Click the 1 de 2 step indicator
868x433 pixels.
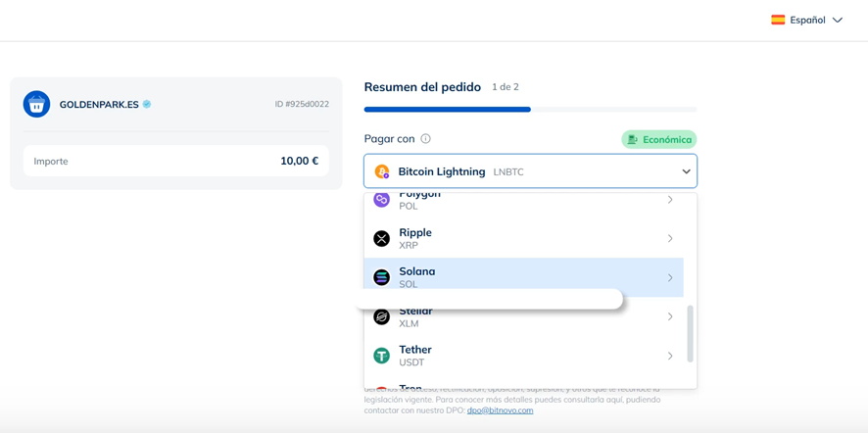tap(506, 87)
